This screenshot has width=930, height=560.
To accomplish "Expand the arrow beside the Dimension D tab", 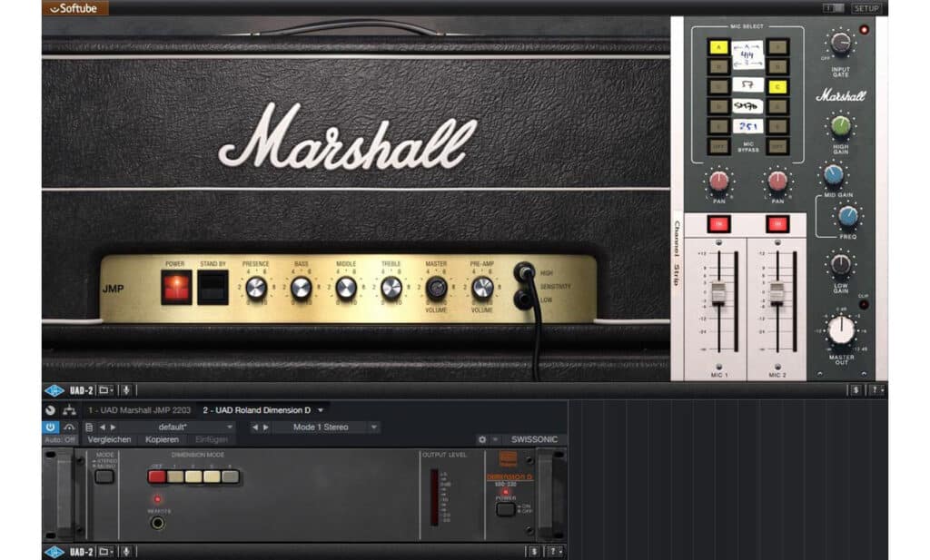I will point(321,410).
